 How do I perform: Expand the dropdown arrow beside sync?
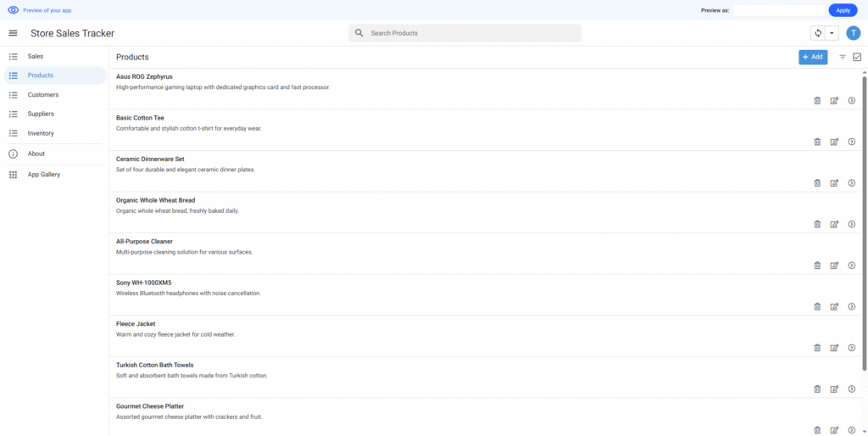pyautogui.click(x=832, y=33)
